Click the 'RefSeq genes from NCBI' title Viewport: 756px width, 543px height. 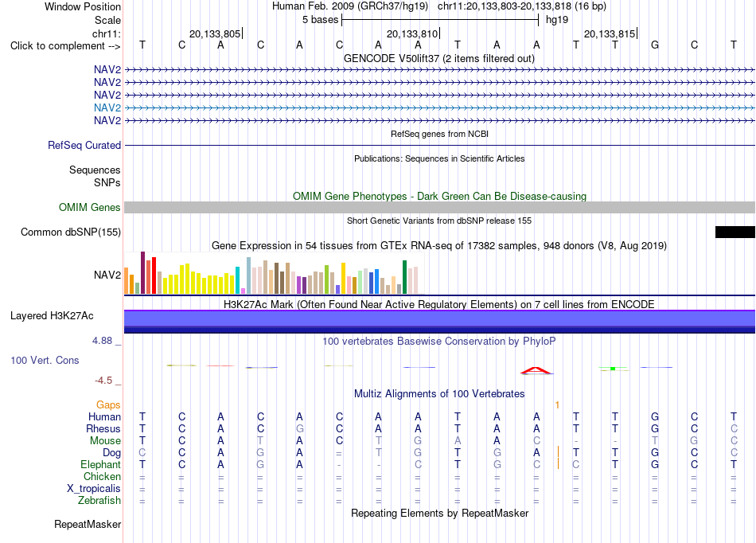(439, 134)
